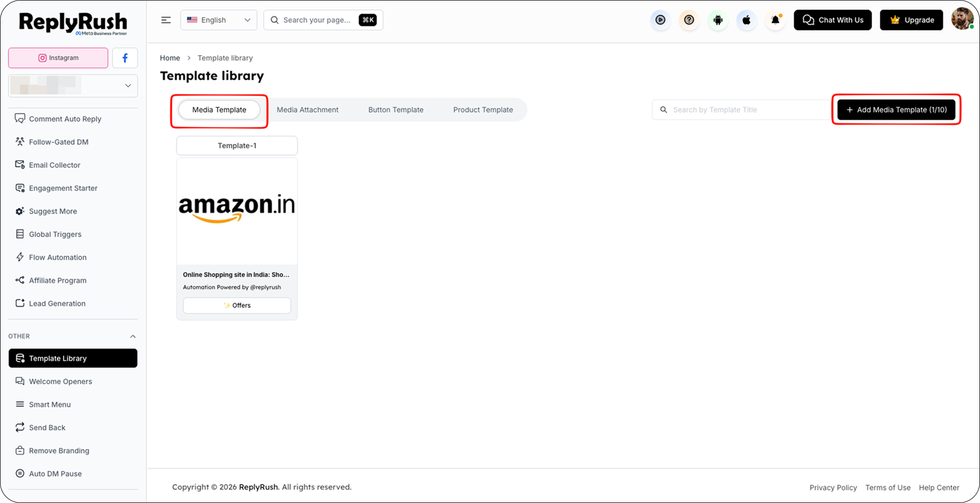980x503 pixels.
Task: Switch to the Product Template tab
Action: click(x=483, y=110)
